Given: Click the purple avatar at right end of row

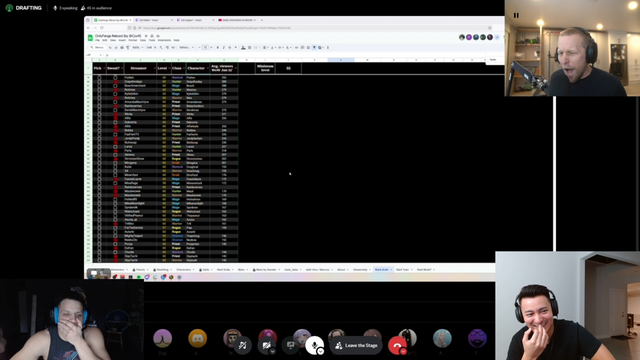Looking at the screenshot, I should 477,338.
